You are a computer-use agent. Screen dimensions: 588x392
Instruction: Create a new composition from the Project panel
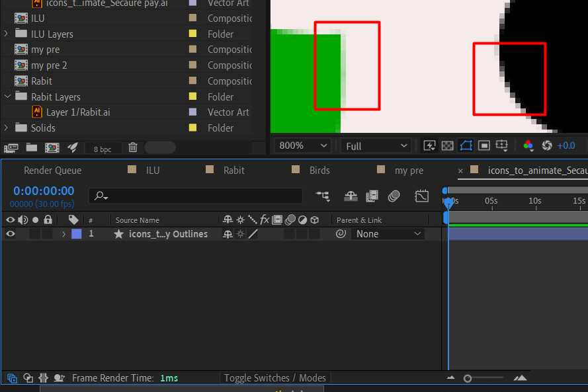pyautogui.click(x=52, y=147)
